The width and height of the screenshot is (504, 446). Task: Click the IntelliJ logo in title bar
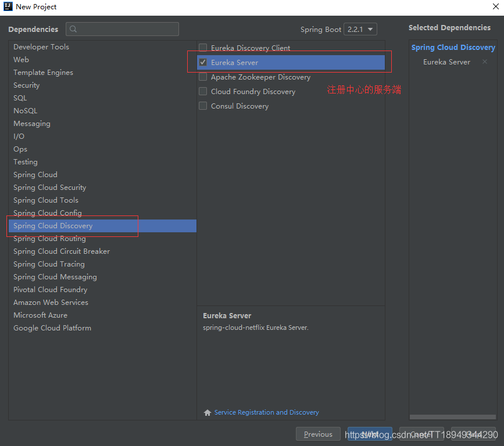[8, 6]
